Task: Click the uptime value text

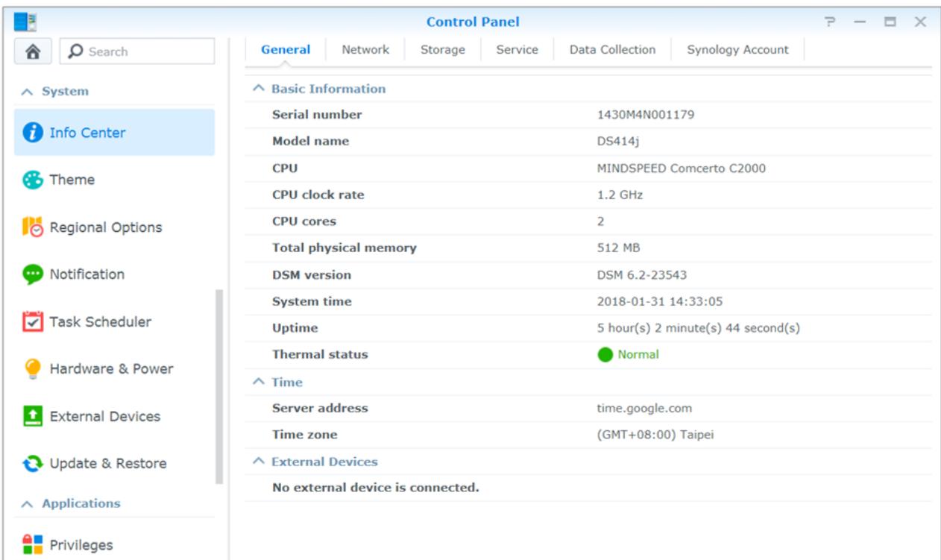Action: pos(699,328)
